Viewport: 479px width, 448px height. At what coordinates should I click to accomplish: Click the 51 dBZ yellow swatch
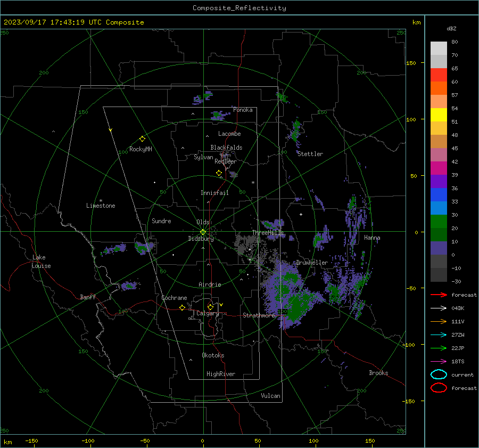(x=439, y=115)
